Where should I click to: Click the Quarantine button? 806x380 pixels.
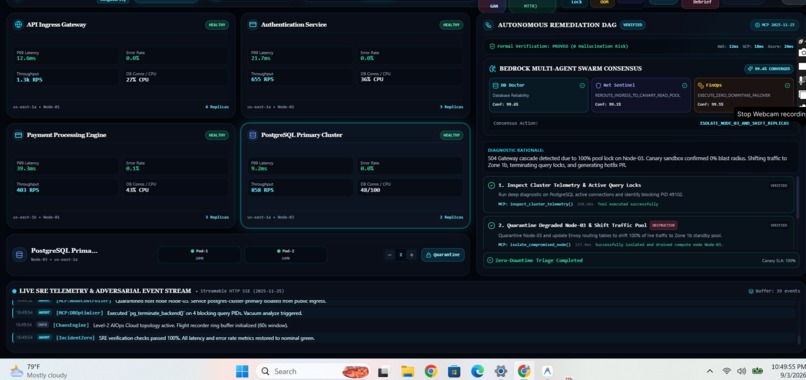click(443, 255)
